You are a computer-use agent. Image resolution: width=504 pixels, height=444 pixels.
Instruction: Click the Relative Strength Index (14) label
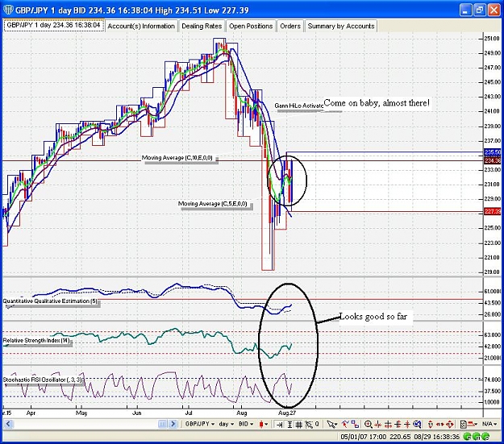point(36,340)
